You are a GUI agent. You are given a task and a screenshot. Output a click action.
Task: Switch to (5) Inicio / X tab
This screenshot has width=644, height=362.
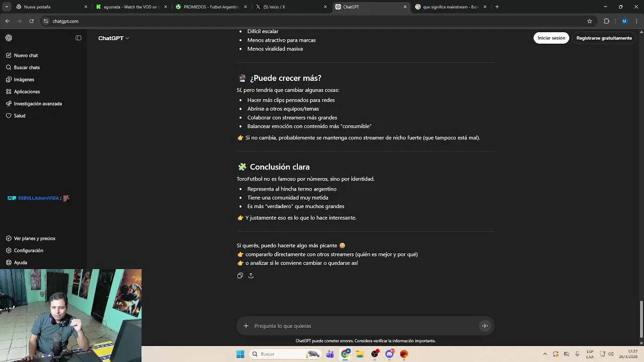(290, 7)
